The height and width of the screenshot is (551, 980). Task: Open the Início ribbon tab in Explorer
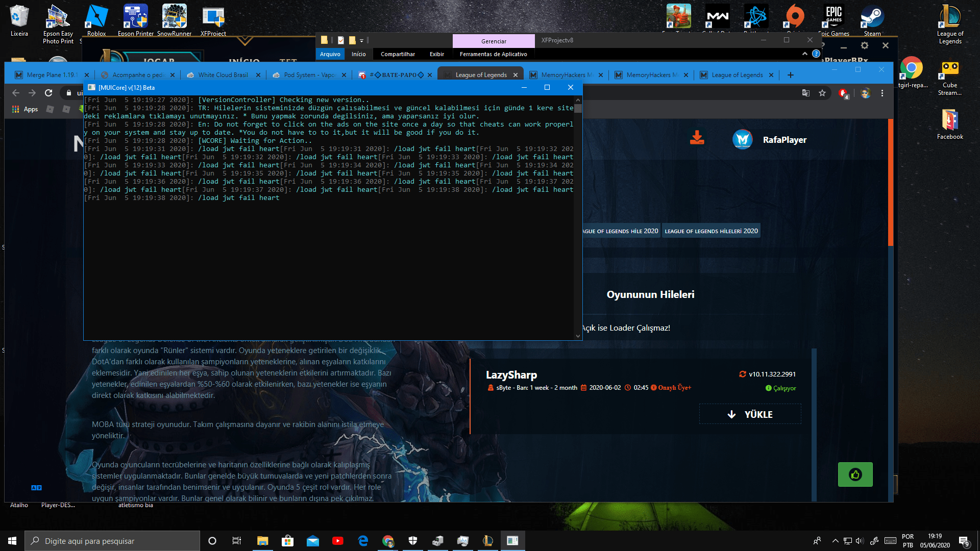point(358,54)
